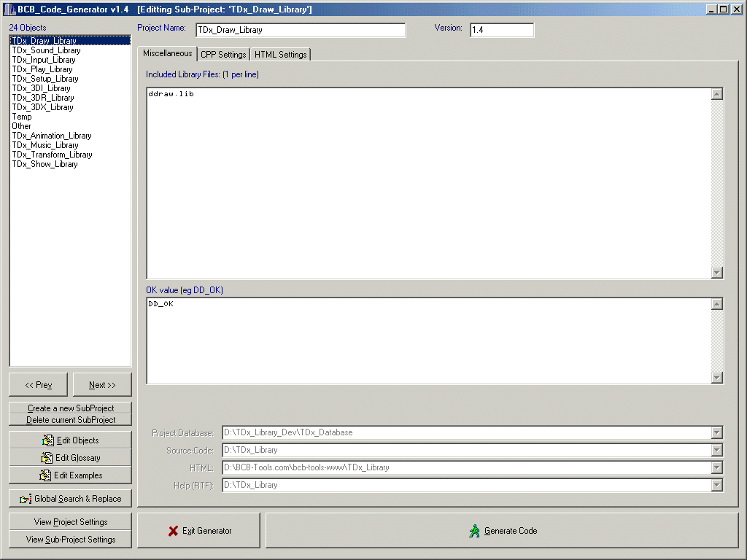747x560 pixels.
Task: Open the HTML path dropdown arrow
Action: [717, 467]
